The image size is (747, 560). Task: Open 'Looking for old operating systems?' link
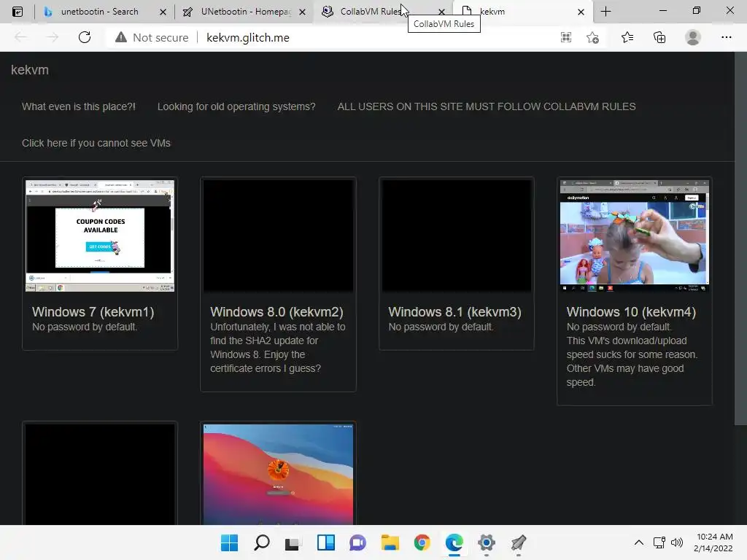pyautogui.click(x=236, y=106)
